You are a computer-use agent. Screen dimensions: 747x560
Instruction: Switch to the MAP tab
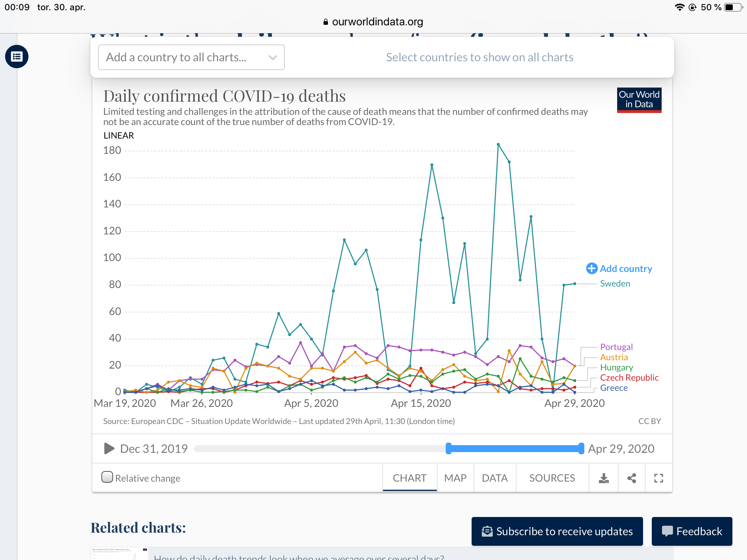tap(455, 478)
